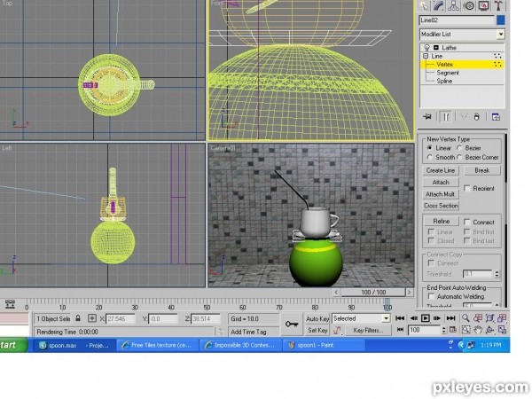Open the Modify panel rainbow arc icon
Screen dimensions: 532x399
(x=438, y=6)
